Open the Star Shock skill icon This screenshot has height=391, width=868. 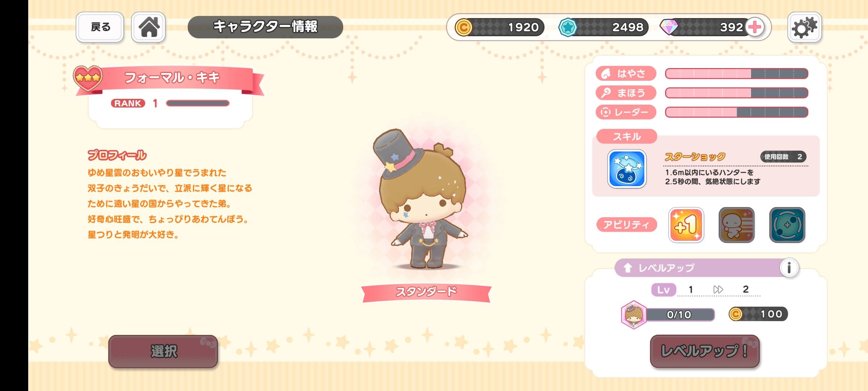(x=627, y=169)
